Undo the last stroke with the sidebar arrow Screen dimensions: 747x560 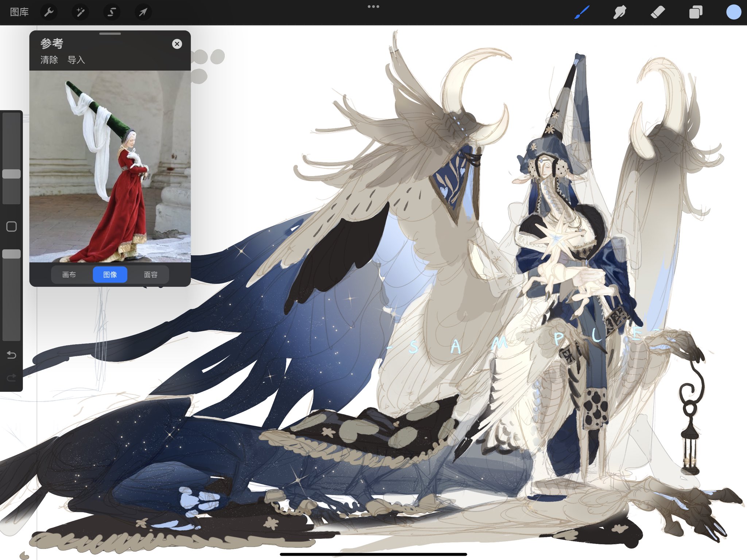click(x=12, y=355)
